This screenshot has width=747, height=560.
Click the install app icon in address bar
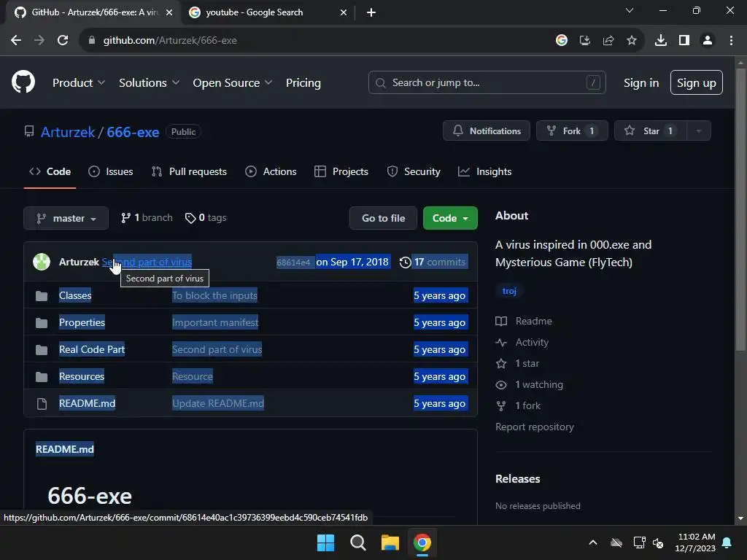[x=585, y=41]
